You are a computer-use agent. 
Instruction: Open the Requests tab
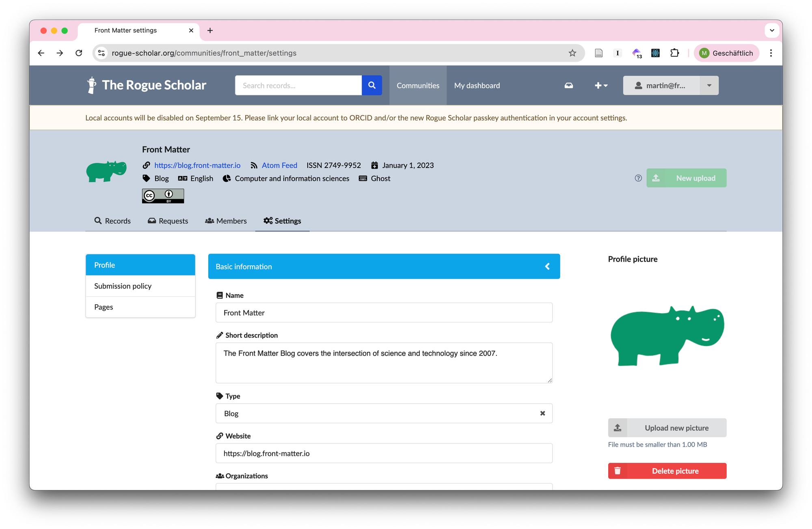168,221
